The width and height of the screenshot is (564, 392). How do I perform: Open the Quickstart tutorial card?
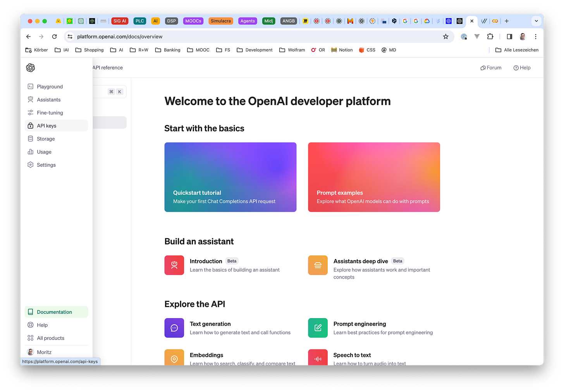(x=230, y=177)
